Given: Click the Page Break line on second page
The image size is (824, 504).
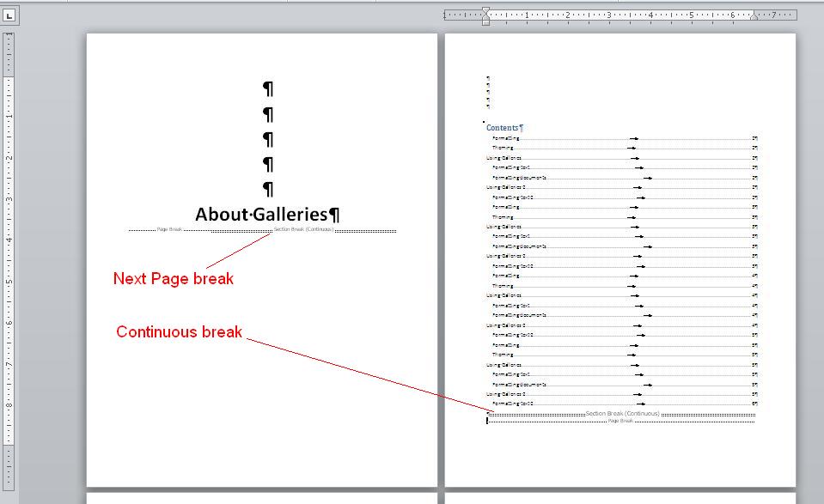Looking at the screenshot, I should tap(620, 421).
